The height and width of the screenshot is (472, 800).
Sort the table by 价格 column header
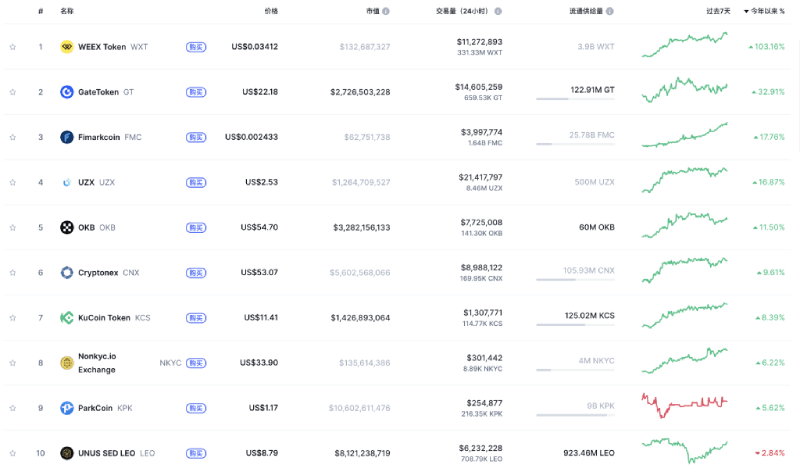(x=271, y=11)
